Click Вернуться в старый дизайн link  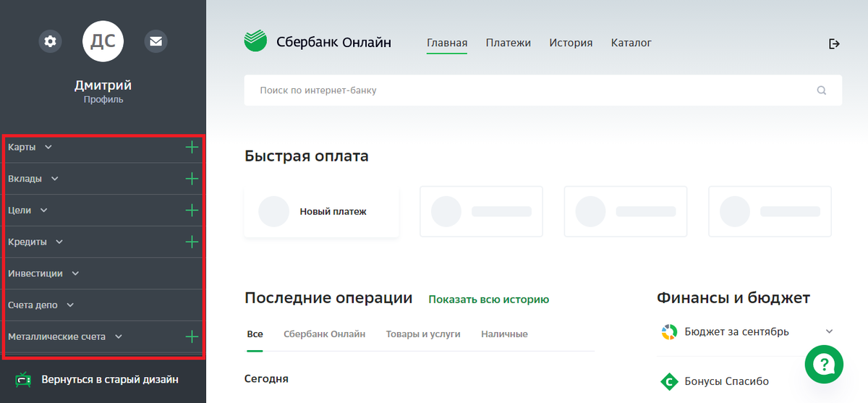(x=110, y=379)
